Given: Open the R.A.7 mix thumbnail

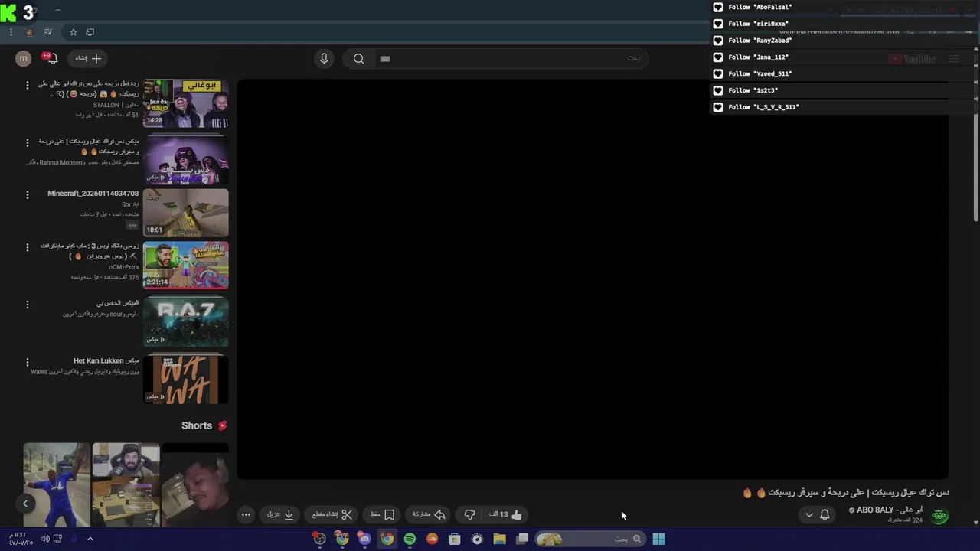Looking at the screenshot, I should (x=186, y=321).
